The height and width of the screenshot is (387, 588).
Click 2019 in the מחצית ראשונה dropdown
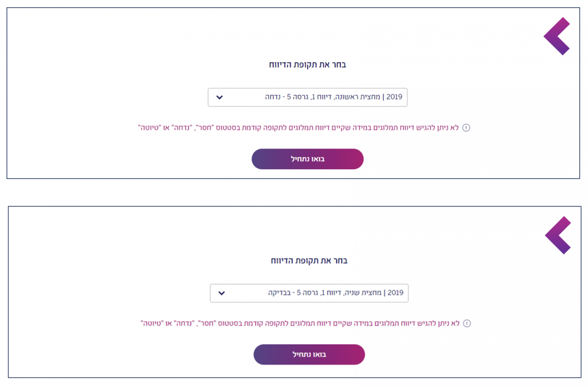click(x=394, y=97)
